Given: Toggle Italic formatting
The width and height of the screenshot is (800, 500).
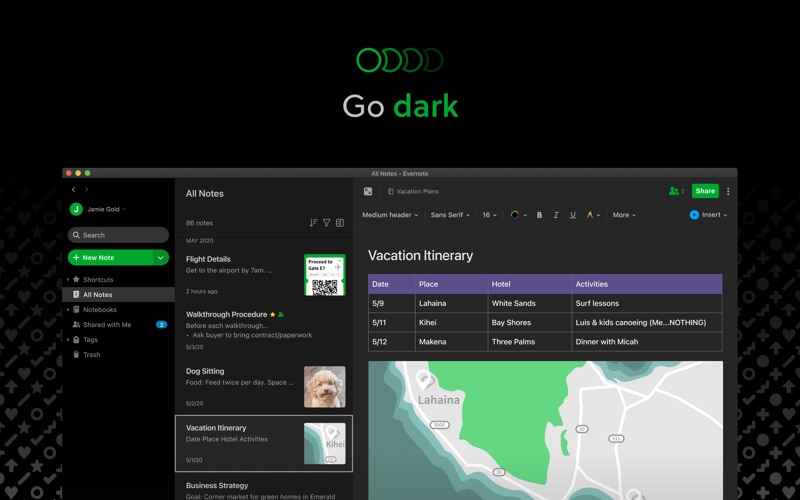Looking at the screenshot, I should click(x=556, y=215).
